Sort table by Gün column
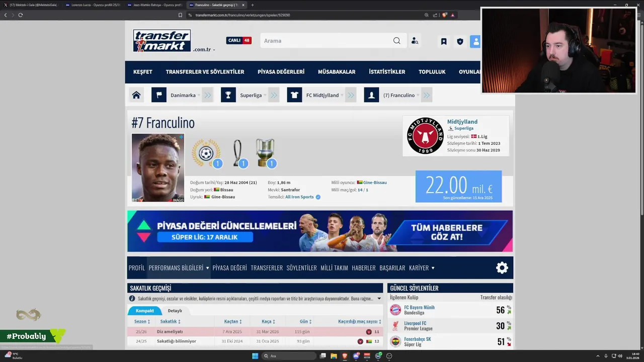Viewport: 644px width, 362px height. (306, 321)
